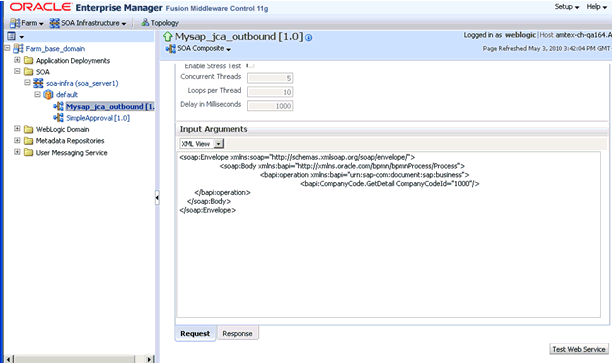Screen dimensions: 612x363
Task: Collapse the SOA folder node
Action: click(17, 71)
